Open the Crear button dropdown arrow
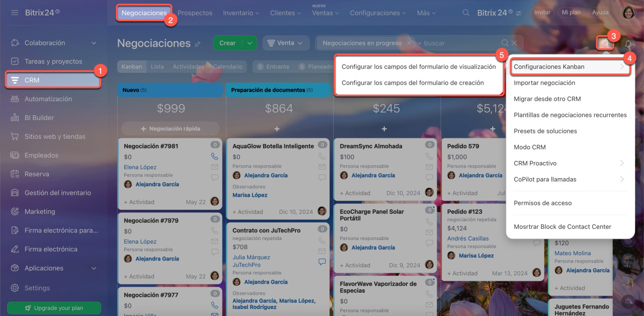 [x=250, y=43]
